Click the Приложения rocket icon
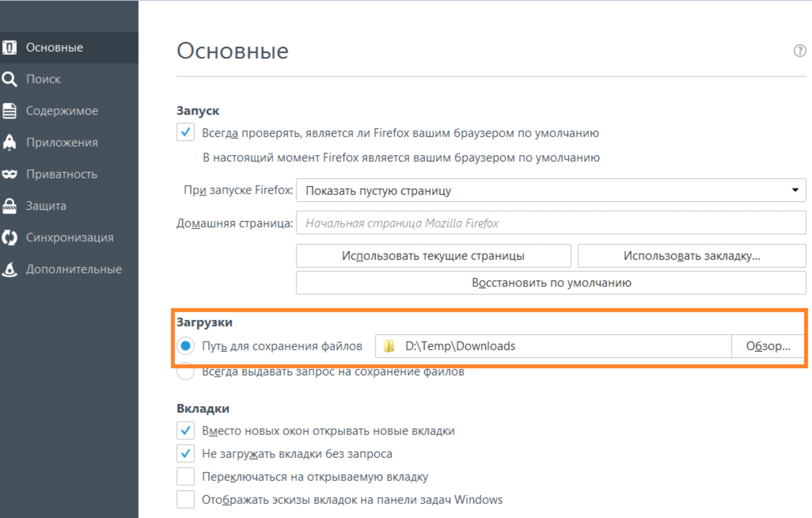Image resolution: width=812 pixels, height=518 pixels. click(9, 142)
